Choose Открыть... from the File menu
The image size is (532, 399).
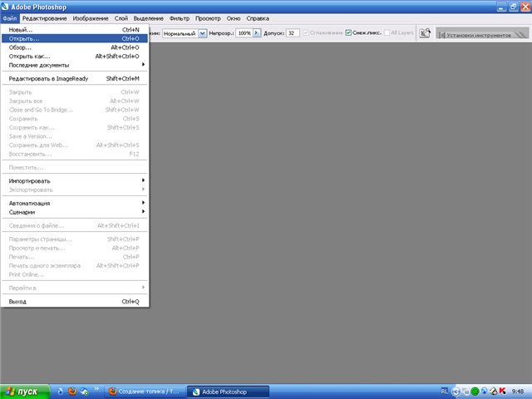tap(75, 38)
